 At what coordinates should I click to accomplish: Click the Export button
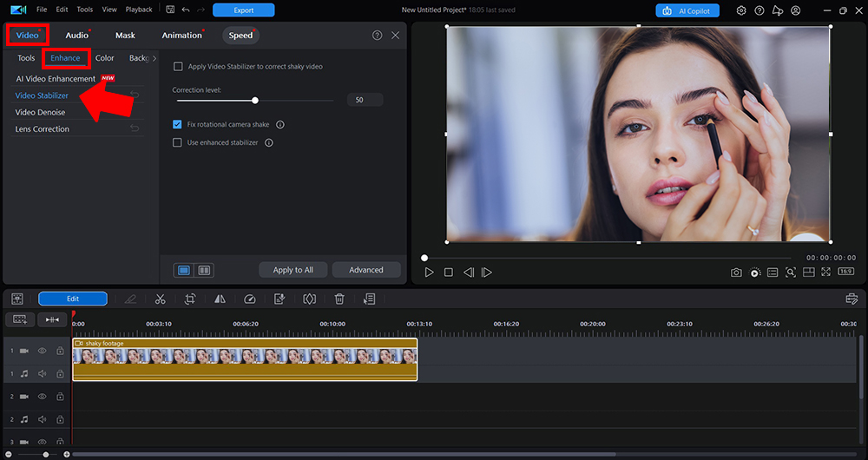tap(243, 10)
